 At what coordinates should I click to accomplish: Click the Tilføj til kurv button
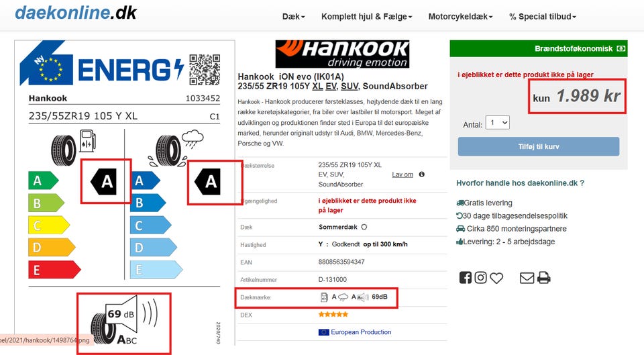click(539, 146)
